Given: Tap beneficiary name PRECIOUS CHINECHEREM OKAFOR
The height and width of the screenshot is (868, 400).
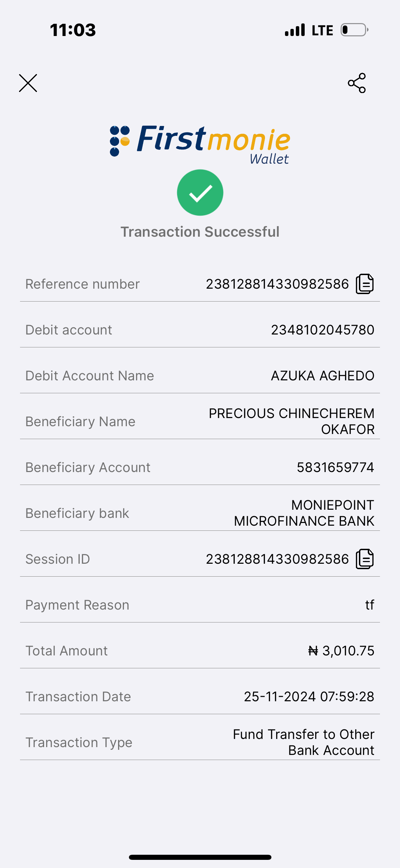Looking at the screenshot, I should click(291, 421).
